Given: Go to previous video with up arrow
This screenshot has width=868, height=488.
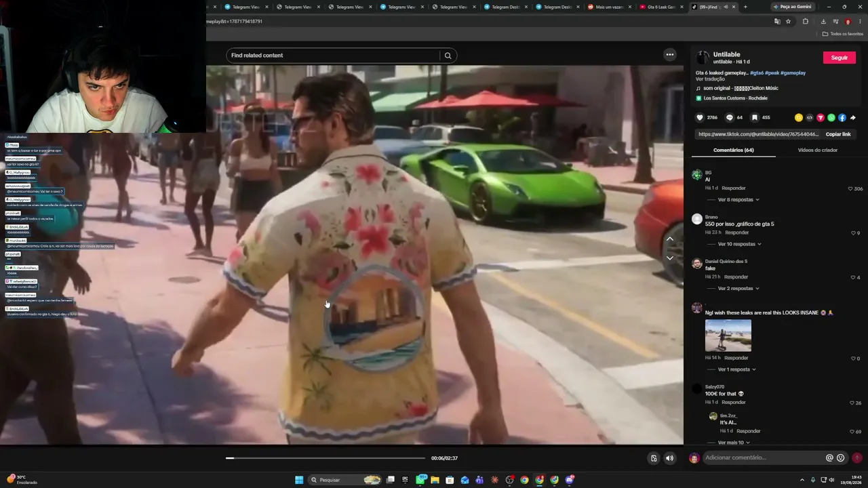Looking at the screenshot, I should 670,239.
